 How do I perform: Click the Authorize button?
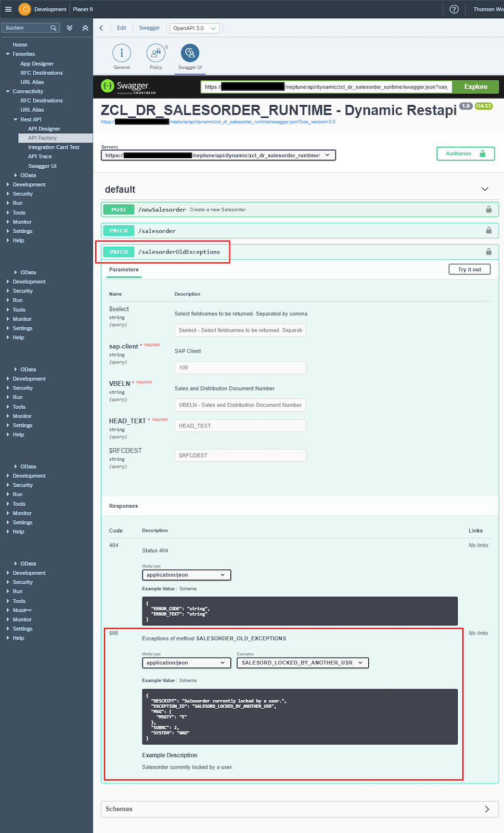[x=466, y=154]
